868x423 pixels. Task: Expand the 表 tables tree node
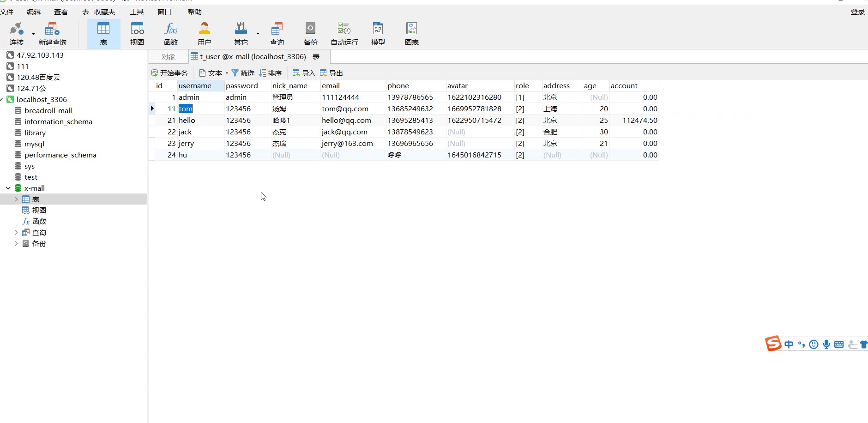[x=16, y=199]
